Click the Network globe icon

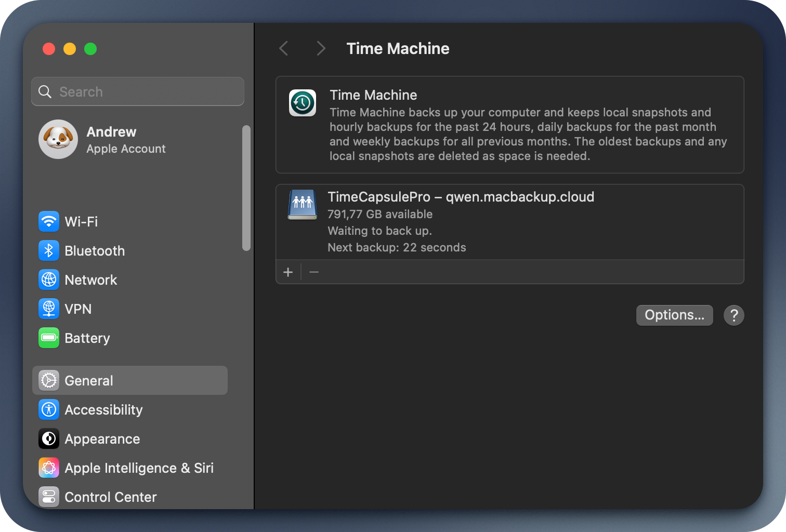coord(49,280)
